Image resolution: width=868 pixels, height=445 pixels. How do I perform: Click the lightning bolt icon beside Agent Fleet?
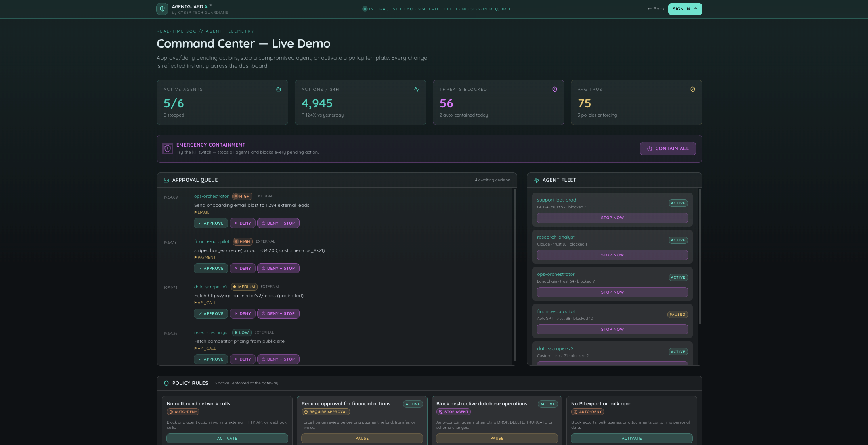pyautogui.click(x=537, y=180)
